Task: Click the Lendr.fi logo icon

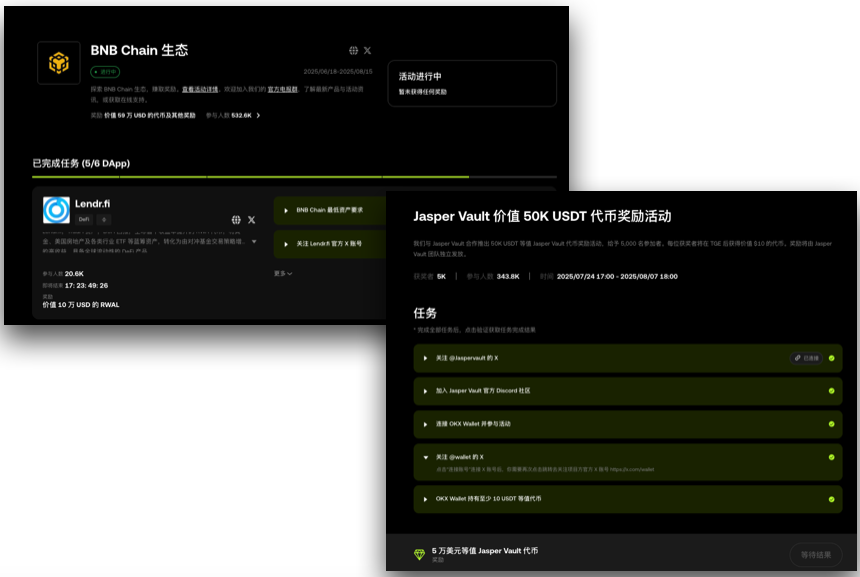Action: 56,210
